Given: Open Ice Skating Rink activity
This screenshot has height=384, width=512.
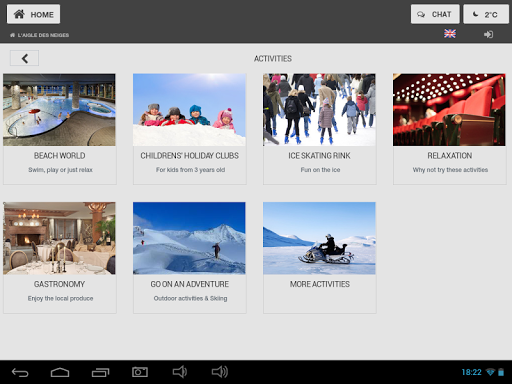Looking at the screenshot, I should [x=320, y=129].
